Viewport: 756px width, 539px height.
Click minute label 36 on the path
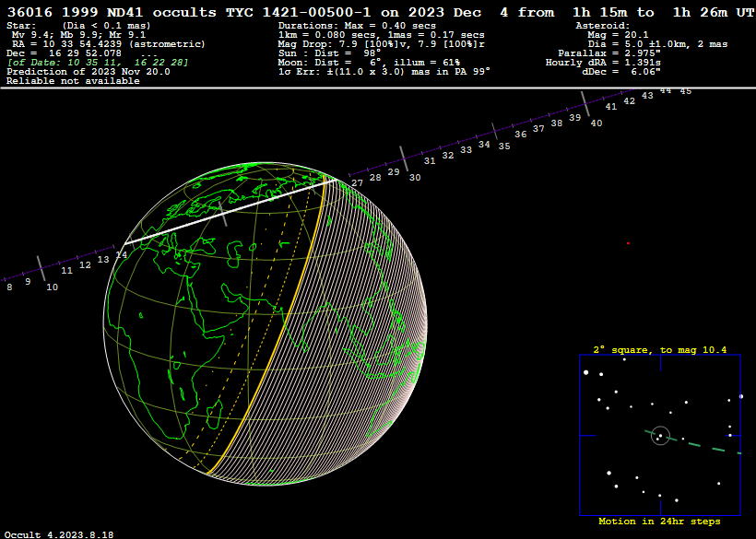[520, 134]
